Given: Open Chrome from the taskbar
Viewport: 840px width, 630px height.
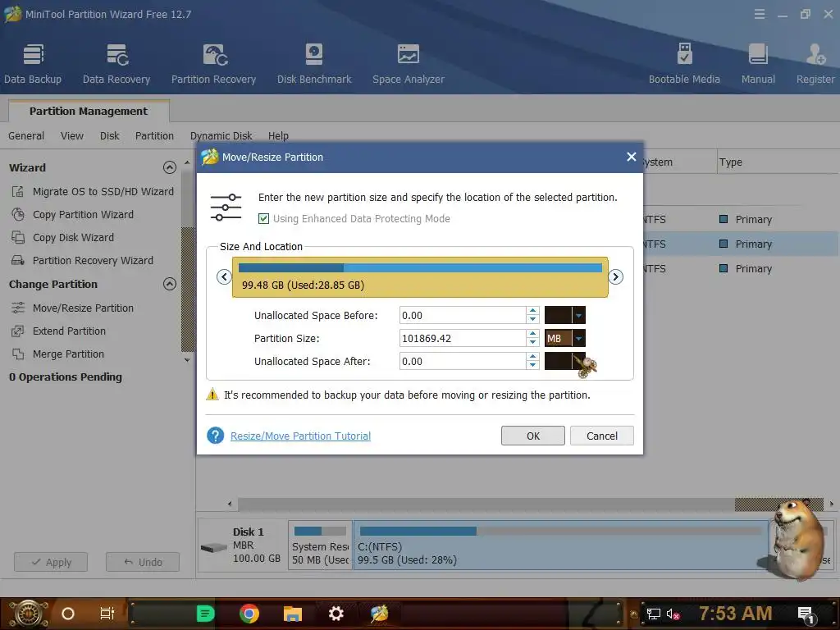Looking at the screenshot, I should click(249, 614).
